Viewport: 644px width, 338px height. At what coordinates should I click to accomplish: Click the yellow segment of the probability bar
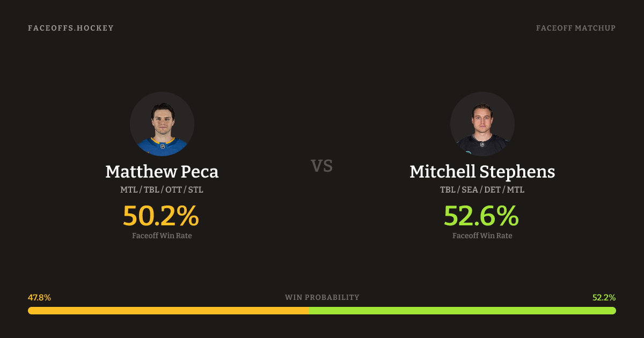(x=168, y=311)
